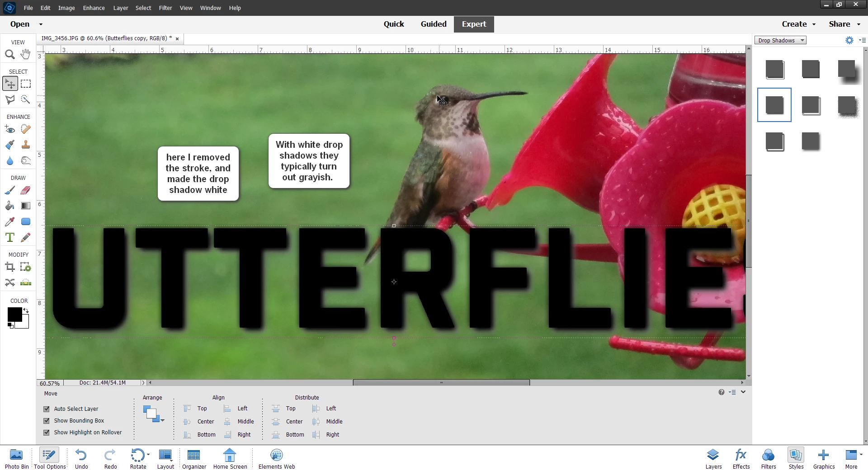Select the Quick Selection tool

click(x=26, y=99)
